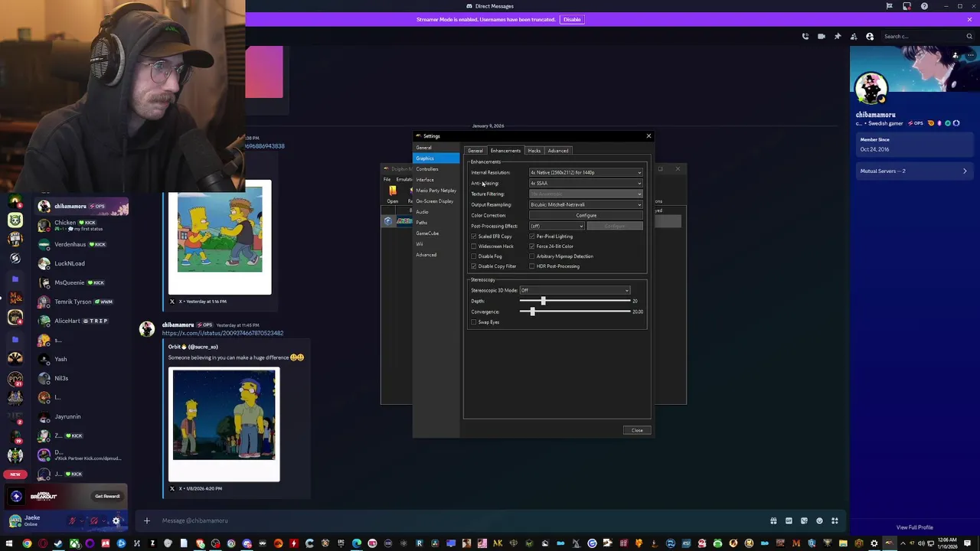Open the Post-Processing Effect dropdown

pos(557,226)
